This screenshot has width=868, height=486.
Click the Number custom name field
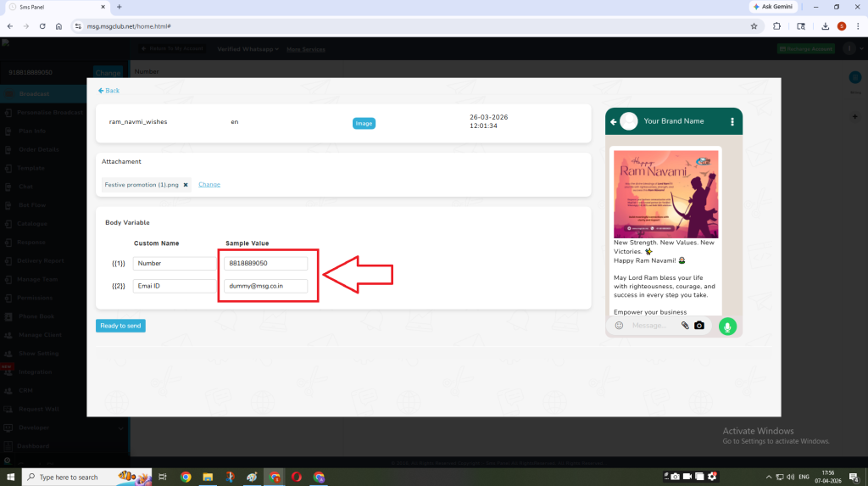pyautogui.click(x=175, y=264)
